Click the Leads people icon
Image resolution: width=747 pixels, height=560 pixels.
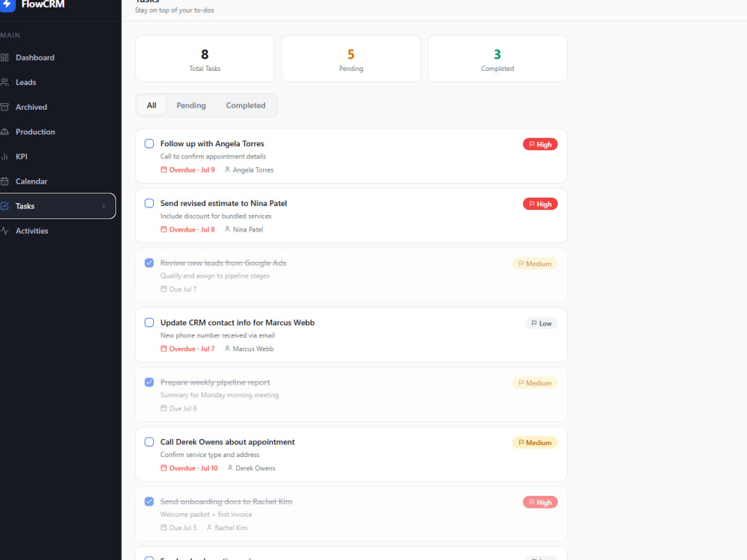click(4, 82)
